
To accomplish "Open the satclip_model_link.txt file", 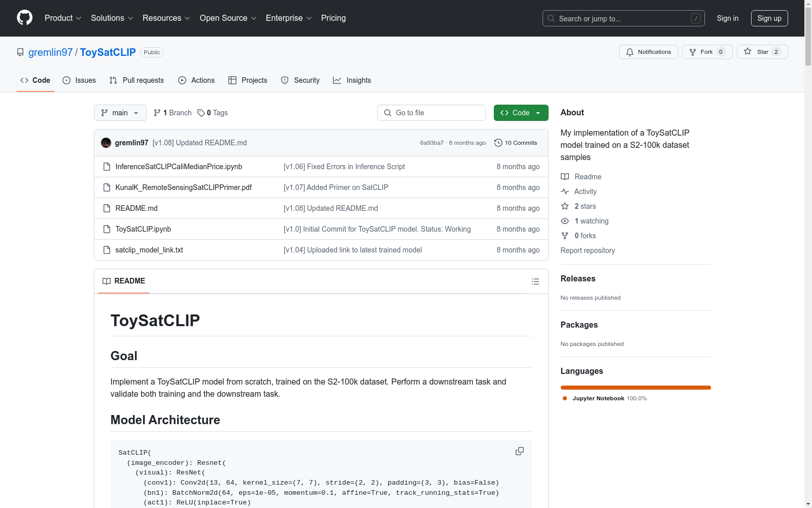I will [149, 250].
